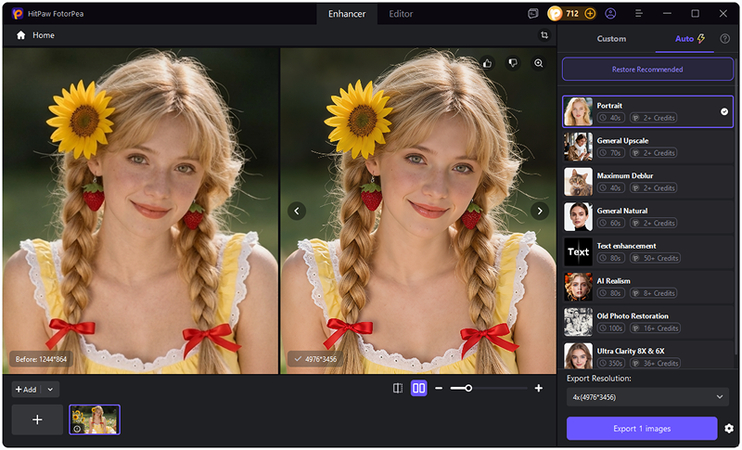The height and width of the screenshot is (450, 742).
Task: Select the General Upscale model
Action: click(647, 147)
